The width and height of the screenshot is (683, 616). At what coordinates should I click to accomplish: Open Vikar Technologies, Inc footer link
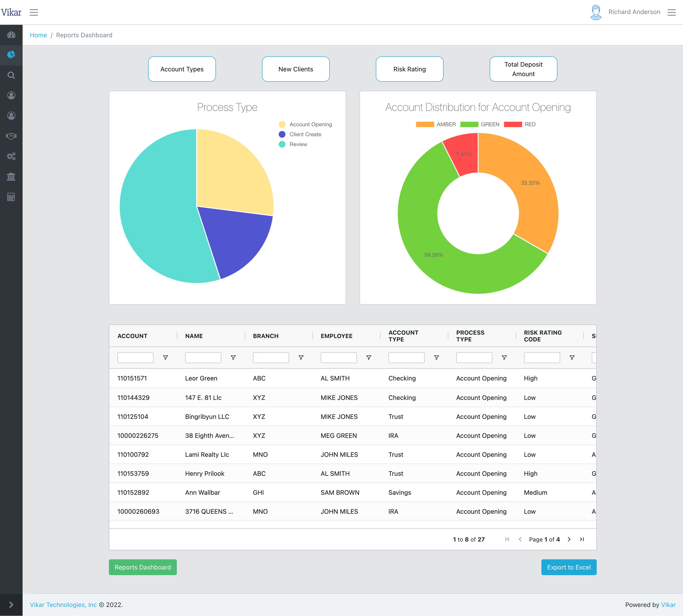(63, 605)
